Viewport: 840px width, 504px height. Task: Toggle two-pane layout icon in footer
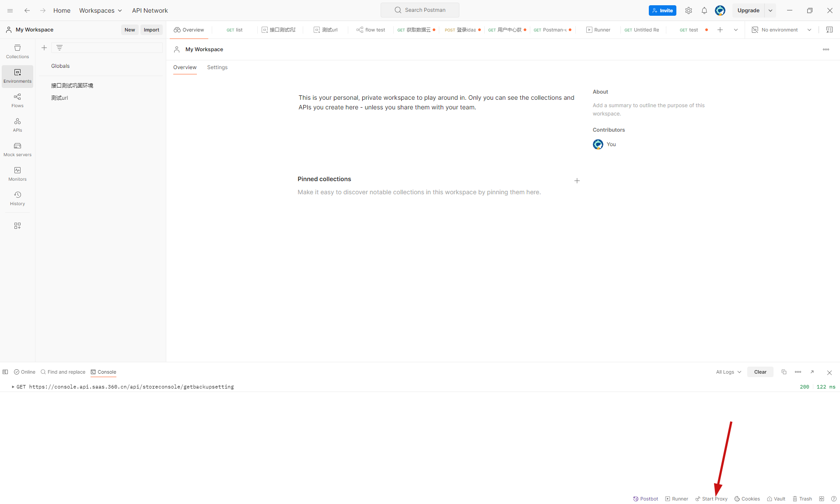[822, 499]
